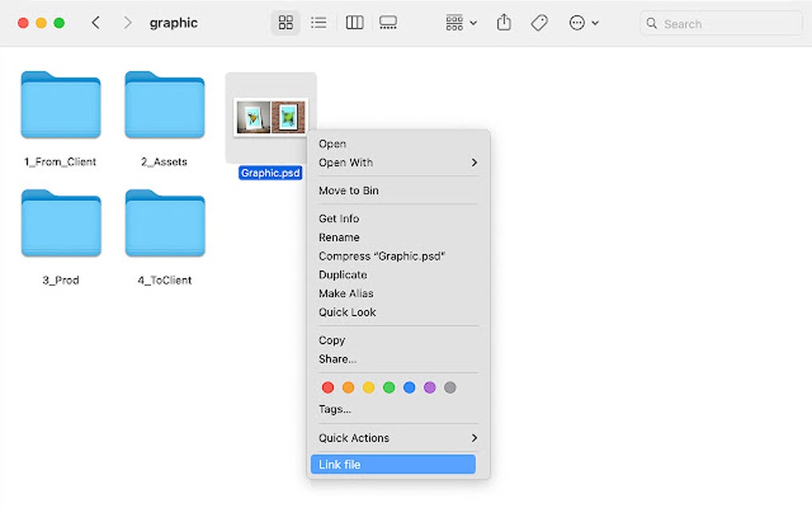812x508 pixels.
Task: Select the Icon view mode
Action: tap(285, 22)
